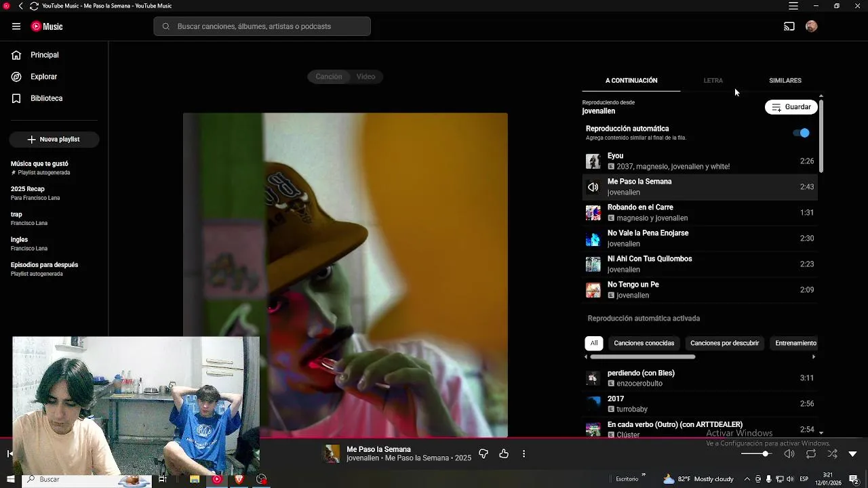
Task: Open the LETRA tab
Action: point(713,81)
